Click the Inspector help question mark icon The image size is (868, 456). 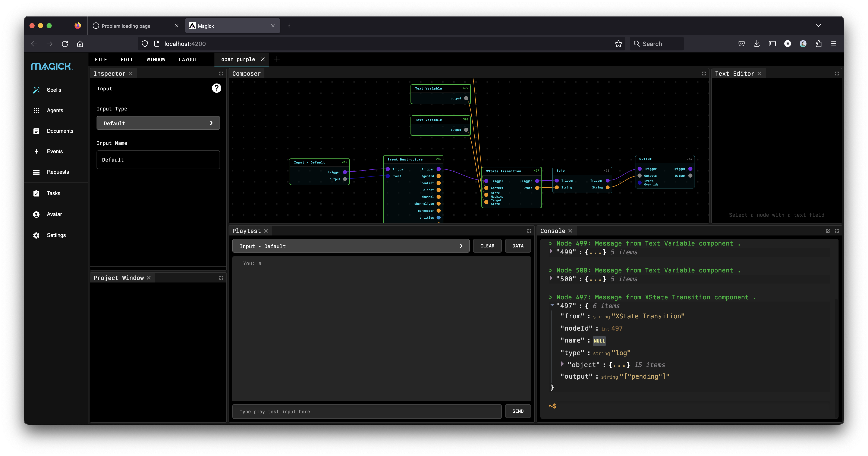coord(216,88)
